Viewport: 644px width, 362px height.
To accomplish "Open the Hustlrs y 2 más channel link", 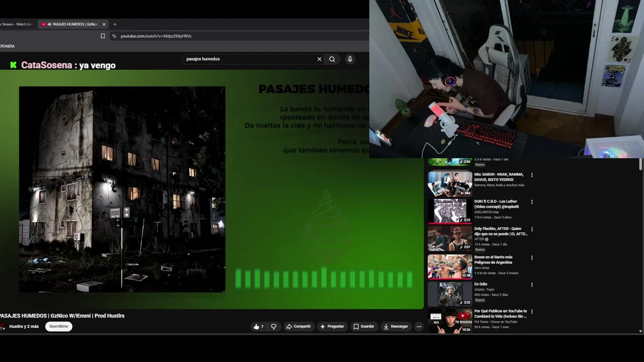I will pos(24,326).
